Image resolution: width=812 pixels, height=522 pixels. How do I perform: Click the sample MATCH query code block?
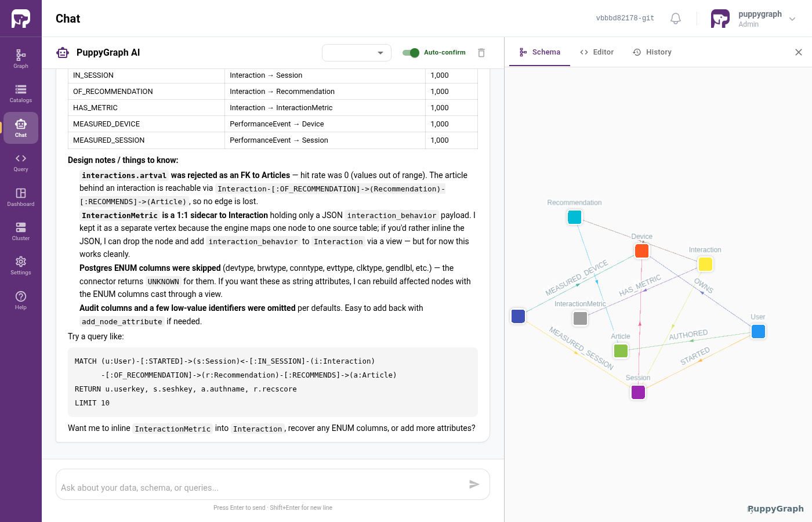[x=273, y=382]
